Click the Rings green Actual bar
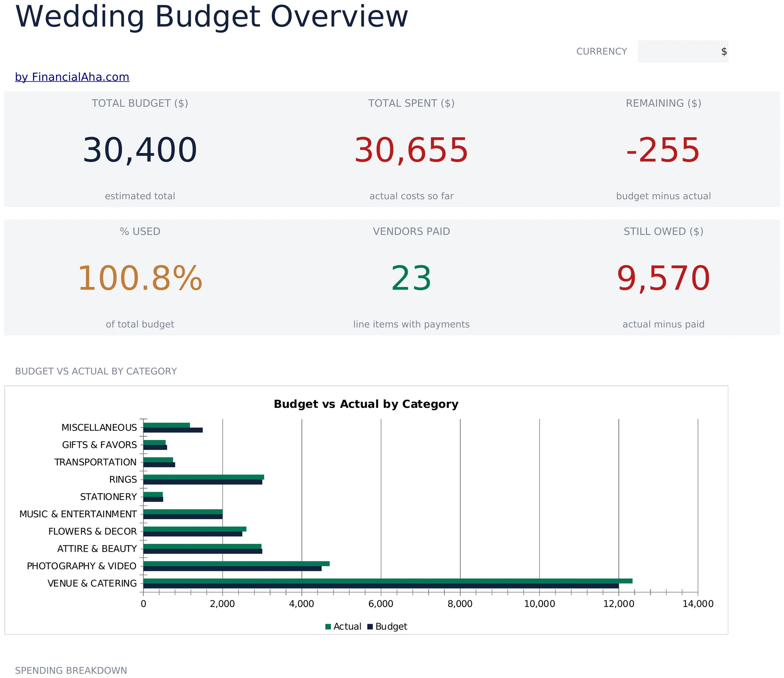The width and height of the screenshot is (784, 678). tap(203, 477)
